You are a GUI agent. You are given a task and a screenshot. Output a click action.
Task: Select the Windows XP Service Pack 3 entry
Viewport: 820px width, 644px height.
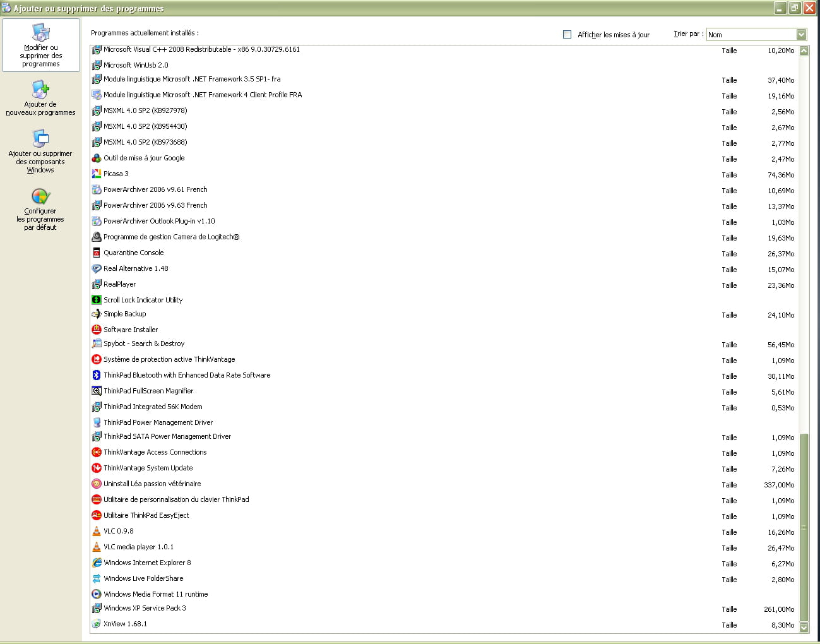pos(145,608)
